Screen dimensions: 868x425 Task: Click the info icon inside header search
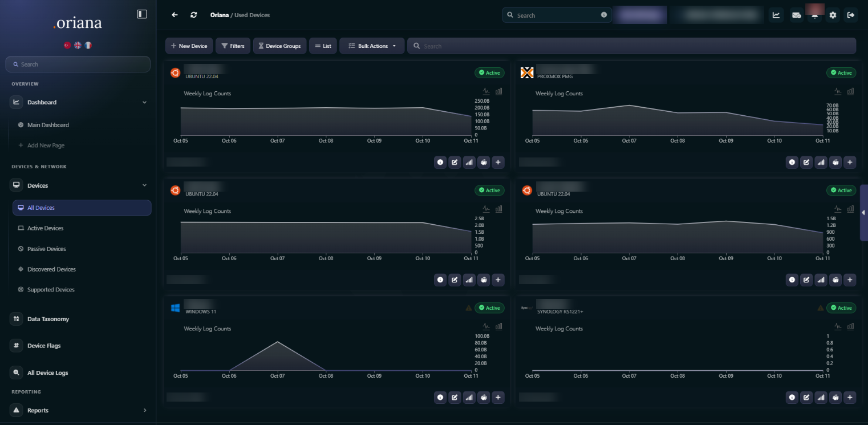pyautogui.click(x=604, y=15)
